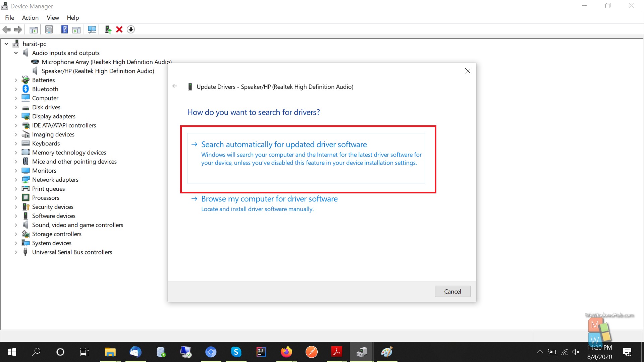
Task: Expand the Bluetooth category
Action: pos(16,89)
